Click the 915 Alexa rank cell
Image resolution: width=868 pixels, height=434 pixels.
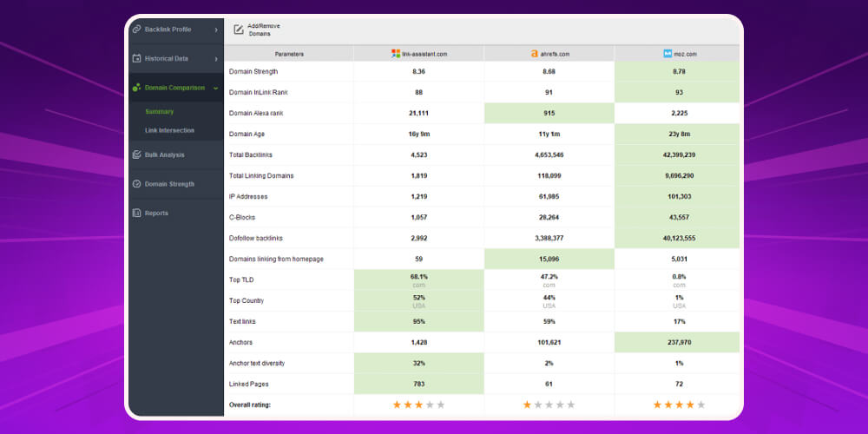click(x=549, y=113)
